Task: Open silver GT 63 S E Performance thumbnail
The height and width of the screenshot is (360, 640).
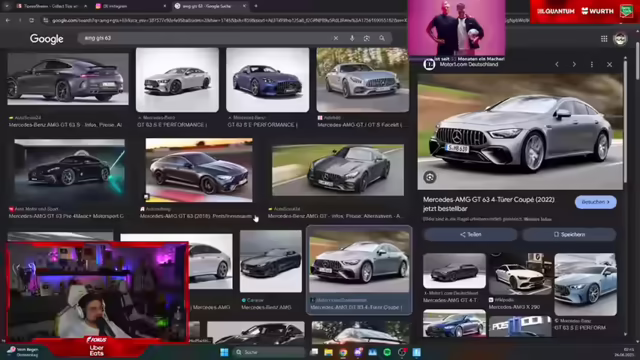Action: [177, 80]
